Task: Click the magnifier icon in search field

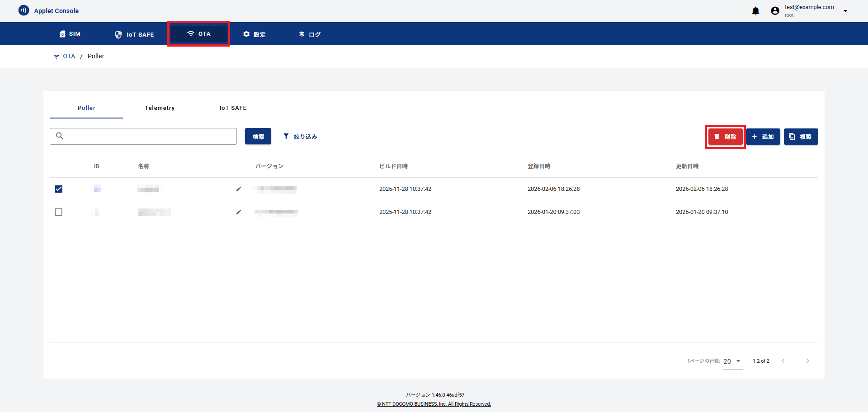Action: 60,136
